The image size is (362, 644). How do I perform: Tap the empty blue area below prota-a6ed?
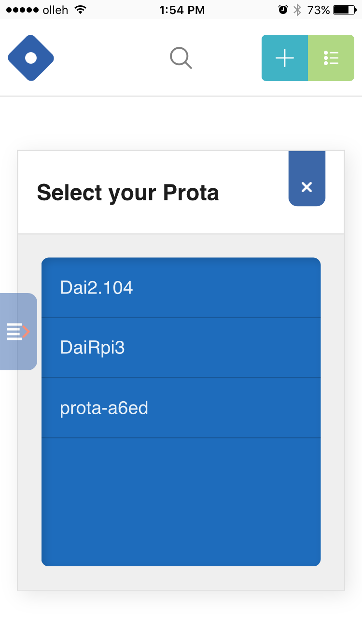click(181, 502)
